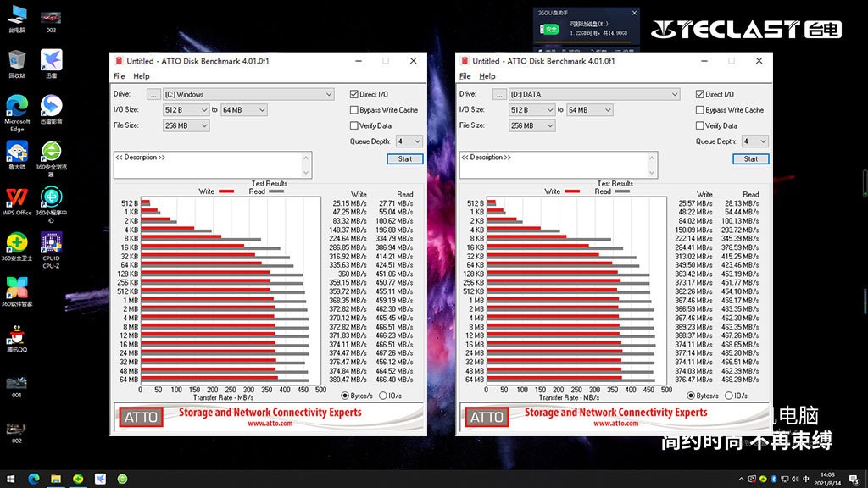Open 360 software manager desktop icon

point(17,292)
